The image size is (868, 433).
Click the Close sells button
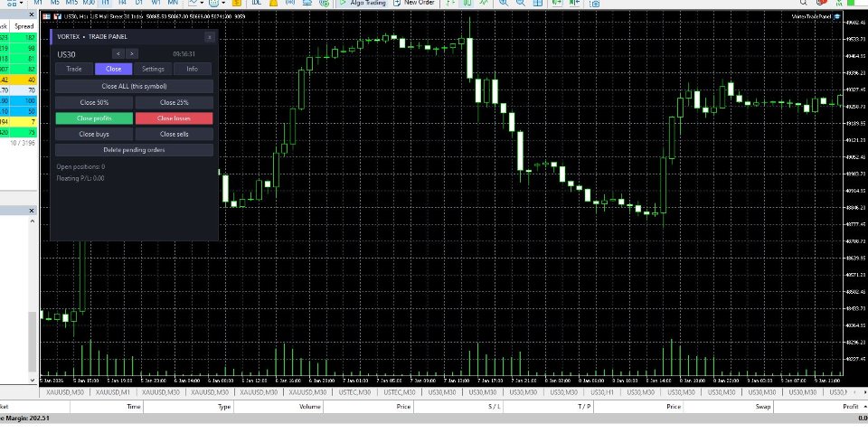174,134
